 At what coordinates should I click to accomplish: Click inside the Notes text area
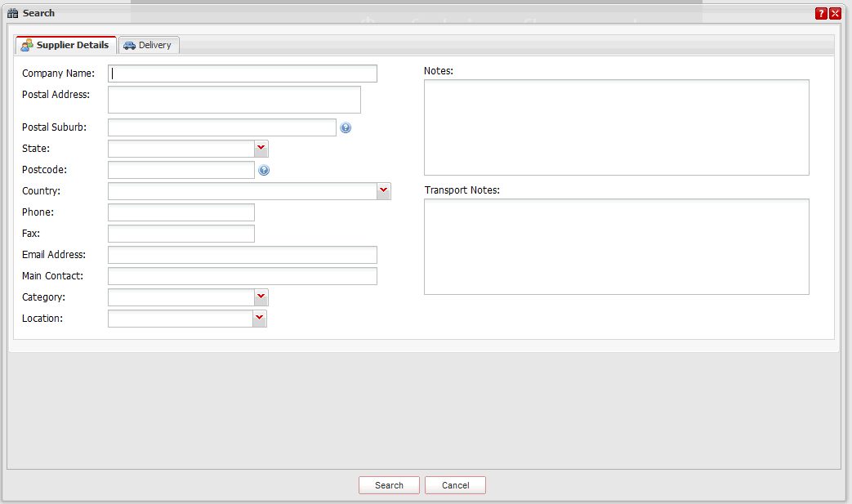point(616,127)
